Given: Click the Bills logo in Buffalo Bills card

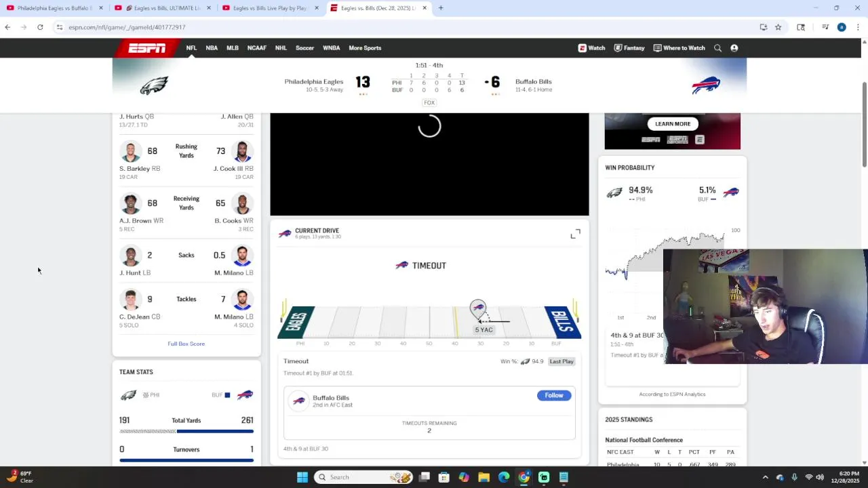Looking at the screenshot, I should [x=299, y=401].
